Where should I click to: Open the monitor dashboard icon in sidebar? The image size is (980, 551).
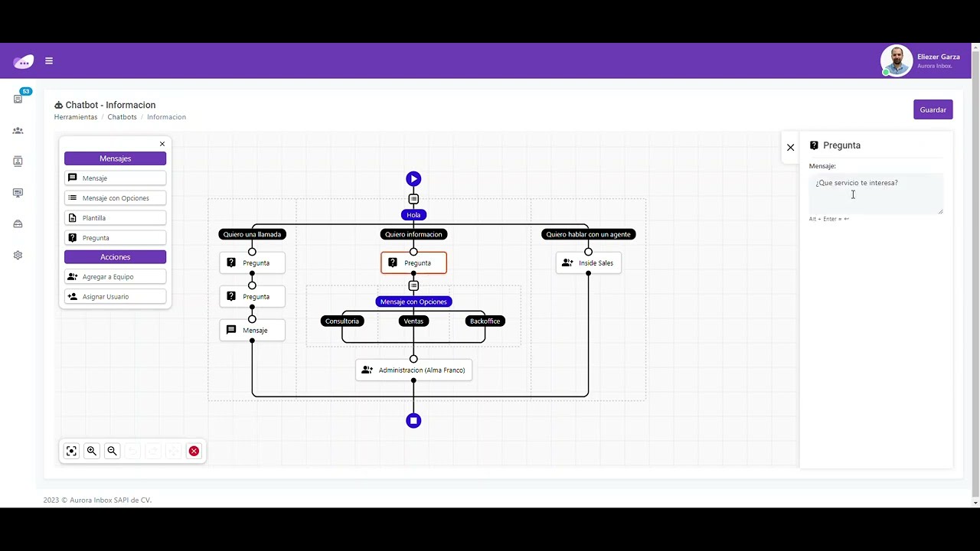point(18,193)
